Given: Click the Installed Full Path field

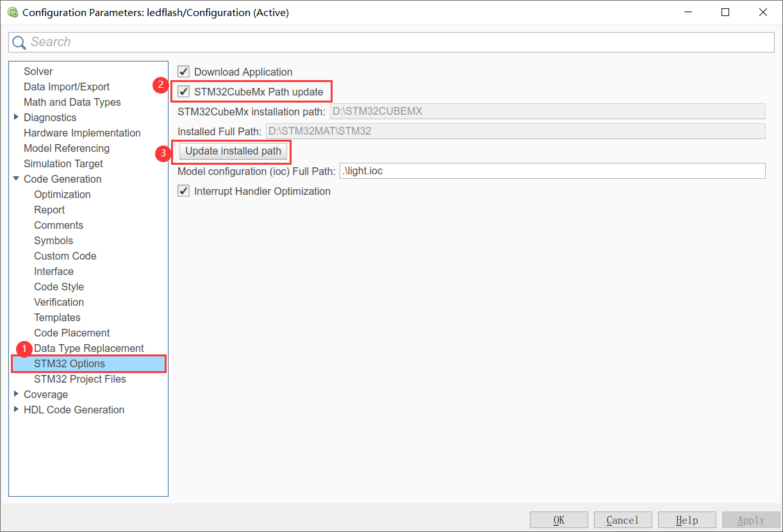Looking at the screenshot, I should (516, 131).
